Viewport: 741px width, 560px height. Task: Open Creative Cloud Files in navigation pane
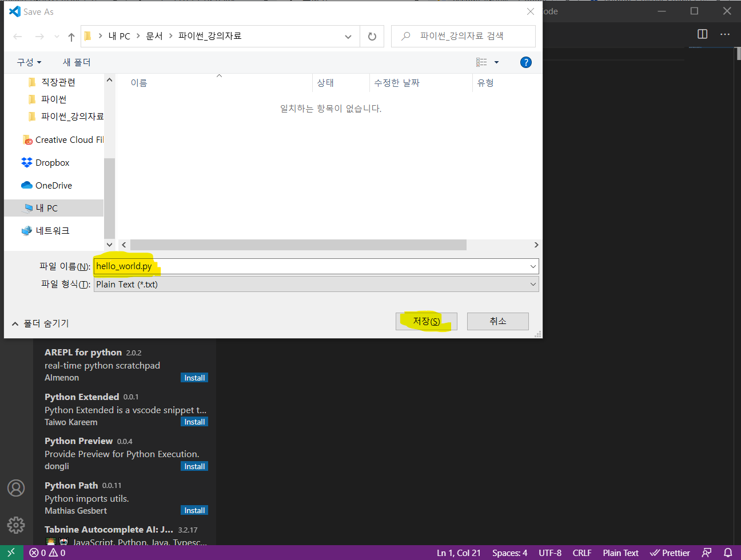pyautogui.click(x=63, y=140)
